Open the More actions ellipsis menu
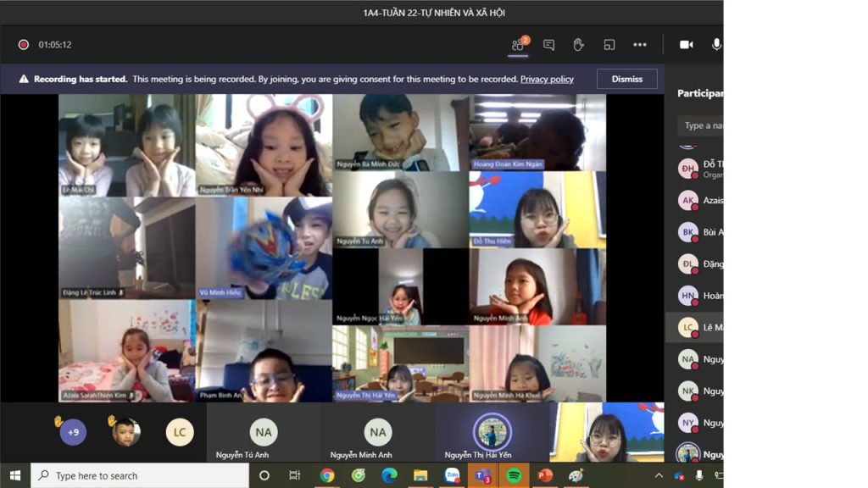 click(x=640, y=45)
